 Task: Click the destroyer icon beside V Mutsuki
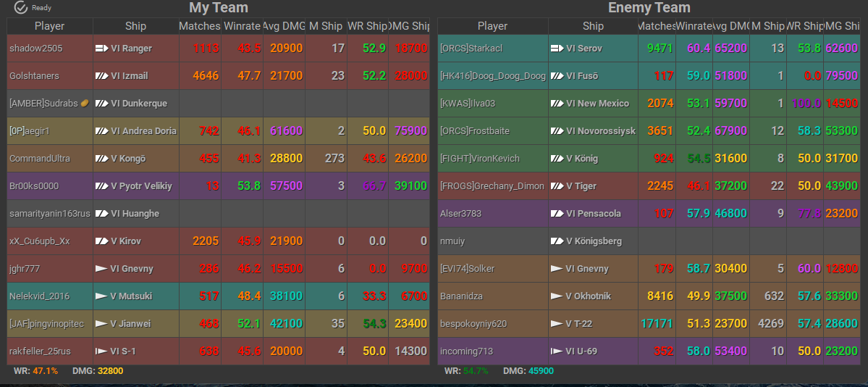point(101,296)
